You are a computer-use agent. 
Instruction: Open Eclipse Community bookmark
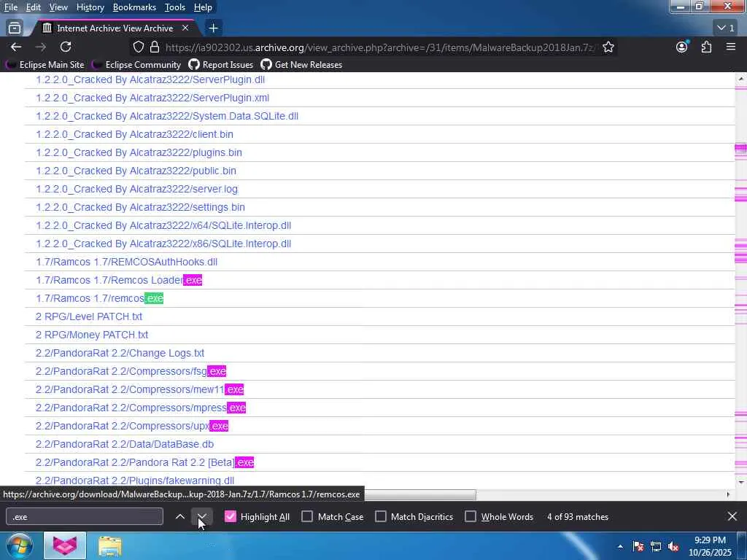click(x=136, y=65)
